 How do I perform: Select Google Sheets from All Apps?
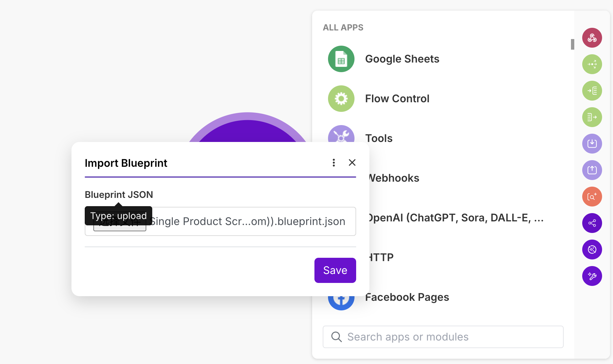(x=402, y=59)
